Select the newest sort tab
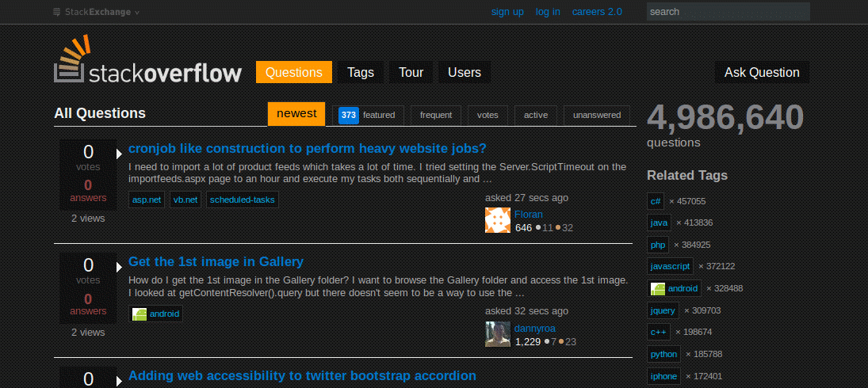The height and width of the screenshot is (388, 868). point(296,114)
